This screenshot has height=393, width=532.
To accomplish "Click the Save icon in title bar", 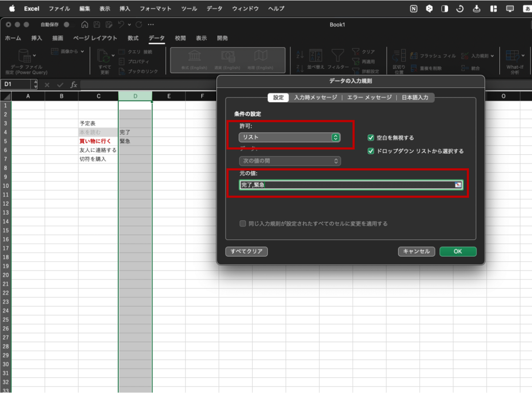I will (x=97, y=25).
